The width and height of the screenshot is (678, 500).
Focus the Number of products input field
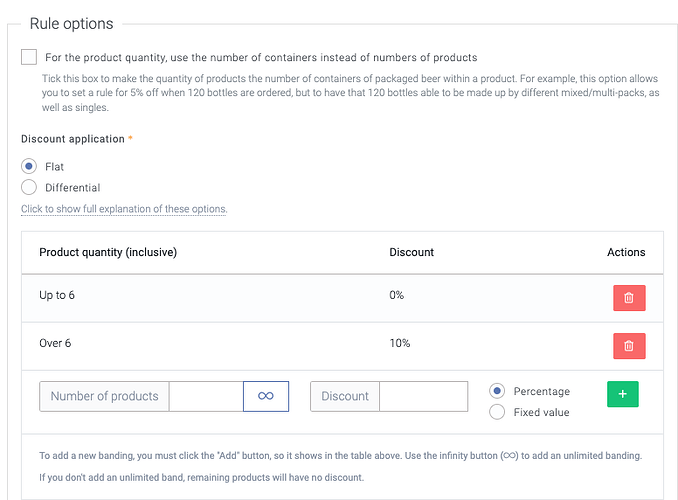[206, 396]
